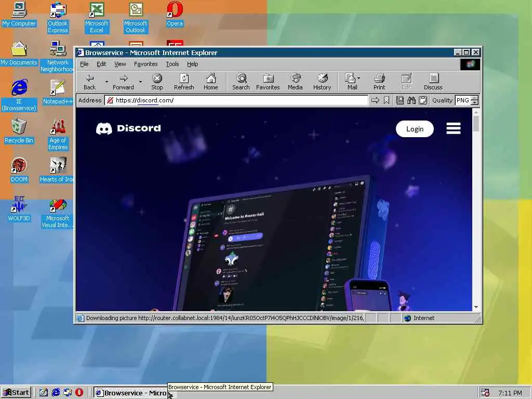
Task: Show browsing History
Action: click(x=322, y=82)
